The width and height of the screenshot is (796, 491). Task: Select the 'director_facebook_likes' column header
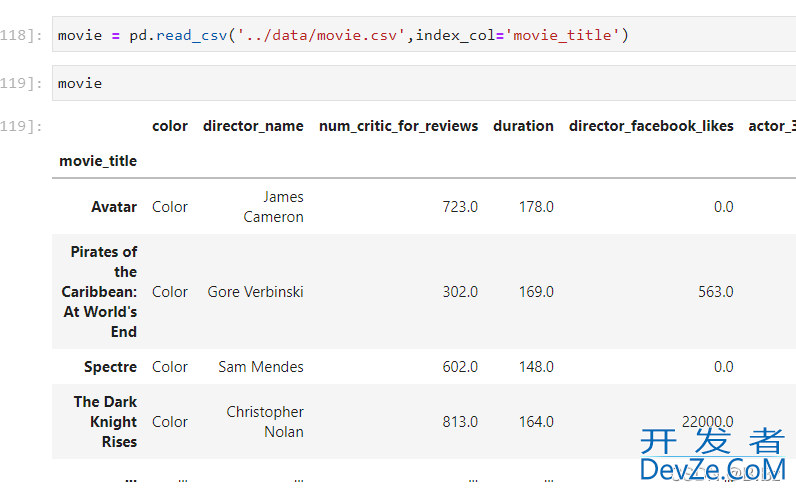(x=651, y=126)
